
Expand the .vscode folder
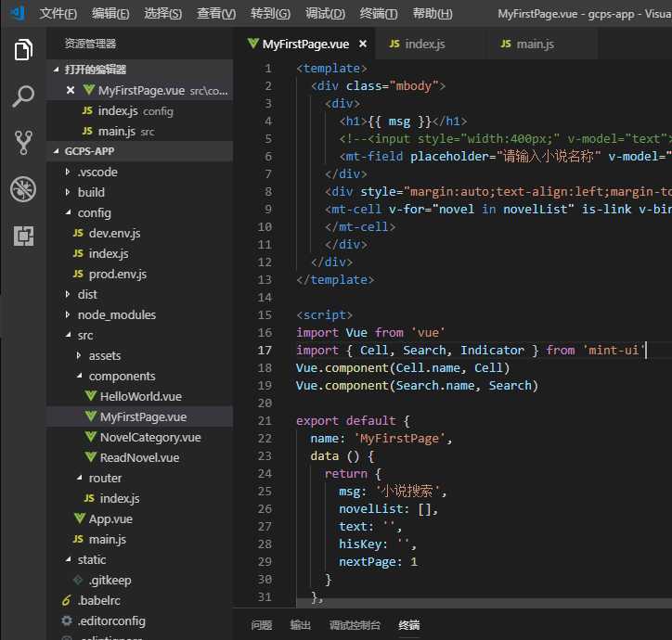tap(68, 172)
